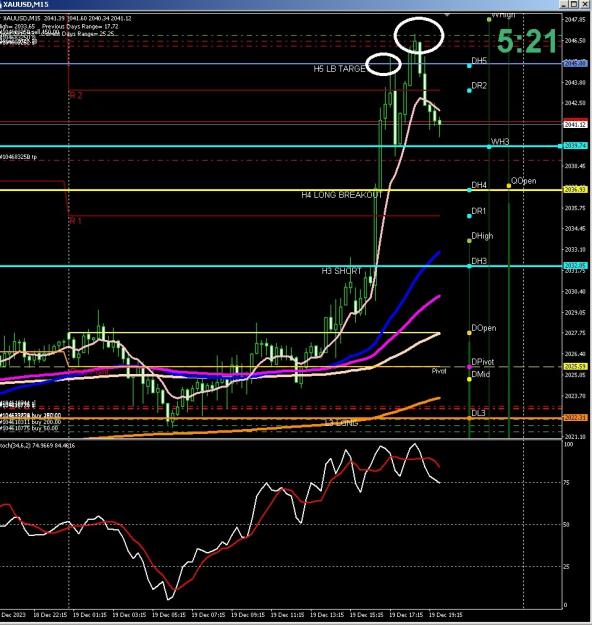Click the red R 2 resistance label
This screenshot has width=592, height=625.
pyautogui.click(x=76, y=95)
